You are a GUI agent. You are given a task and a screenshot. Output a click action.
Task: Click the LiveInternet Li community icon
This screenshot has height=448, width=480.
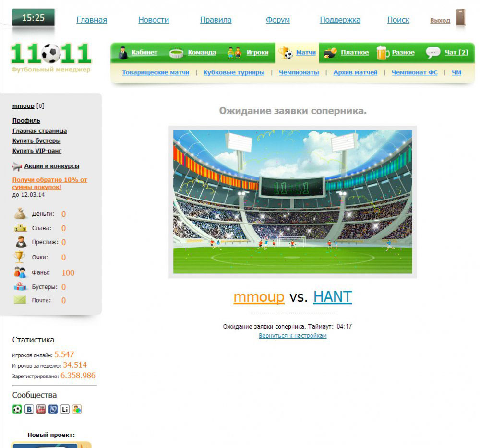[x=65, y=409]
